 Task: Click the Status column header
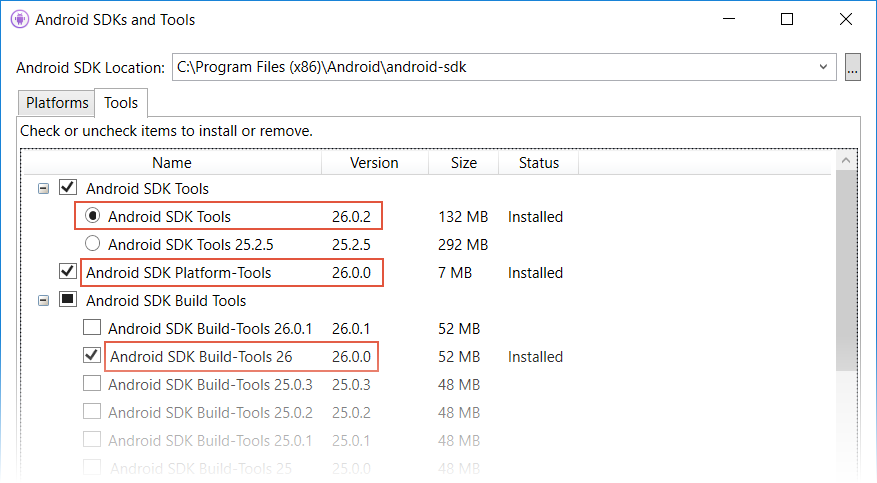539,163
